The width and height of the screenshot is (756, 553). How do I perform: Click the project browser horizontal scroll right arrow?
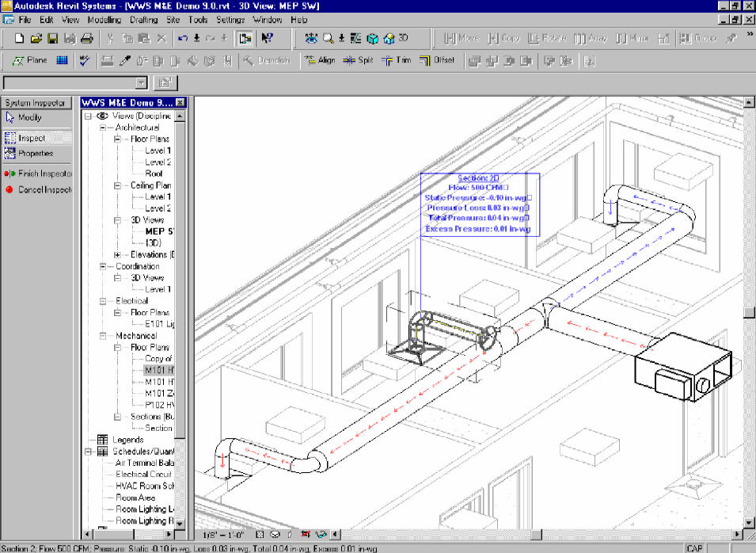(x=169, y=534)
